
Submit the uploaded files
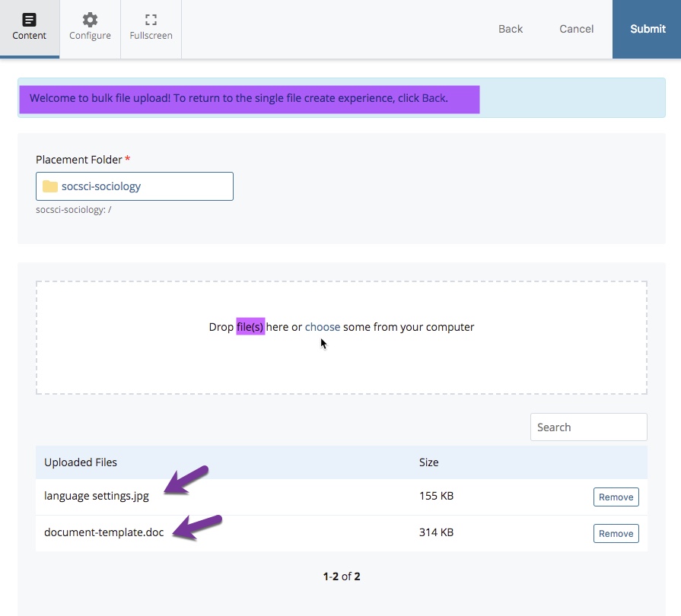(647, 29)
